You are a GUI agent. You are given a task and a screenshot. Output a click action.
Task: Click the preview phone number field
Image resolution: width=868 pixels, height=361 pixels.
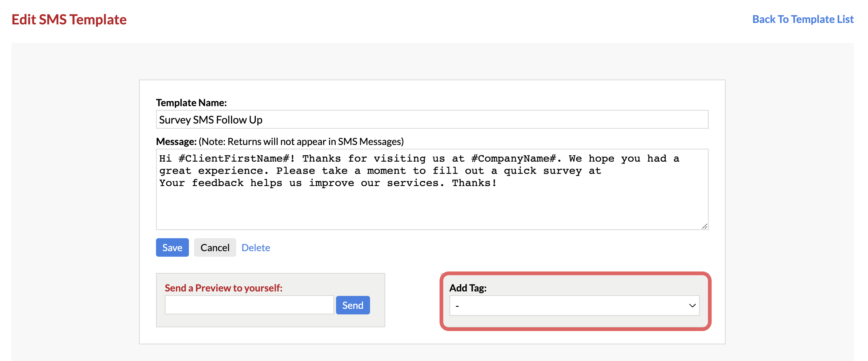coord(250,305)
